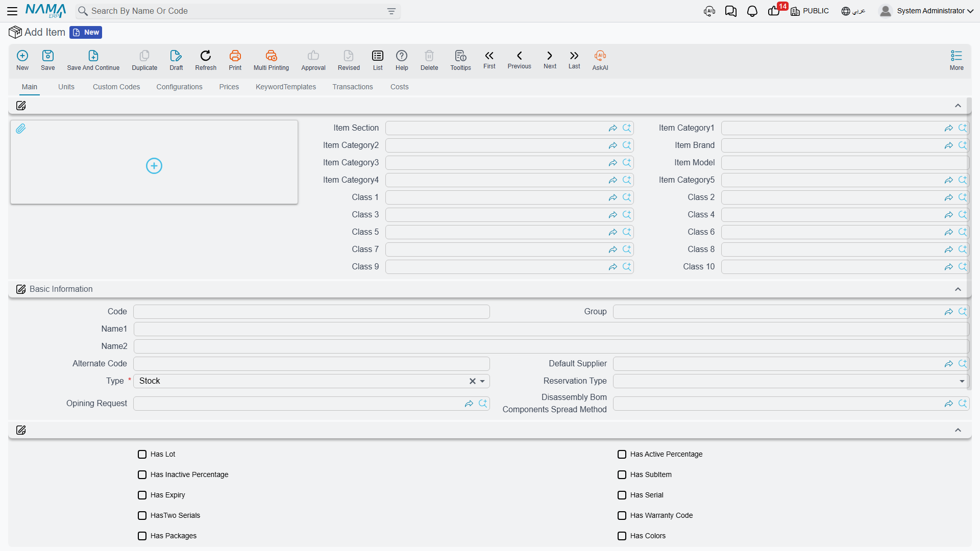Click Save And Continue icon
980x551 pixels.
pyautogui.click(x=93, y=60)
